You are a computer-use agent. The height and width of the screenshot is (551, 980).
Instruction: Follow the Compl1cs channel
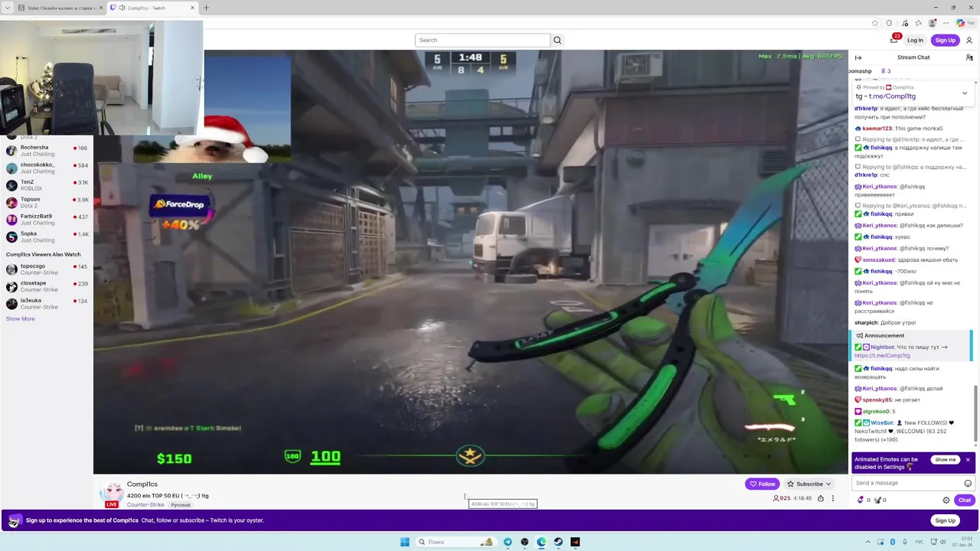pos(763,484)
